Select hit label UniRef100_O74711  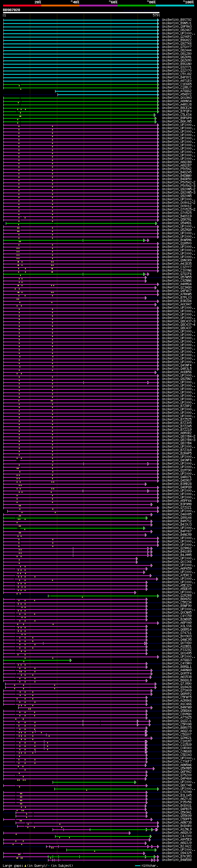pyautogui.click(x=177, y=633)
